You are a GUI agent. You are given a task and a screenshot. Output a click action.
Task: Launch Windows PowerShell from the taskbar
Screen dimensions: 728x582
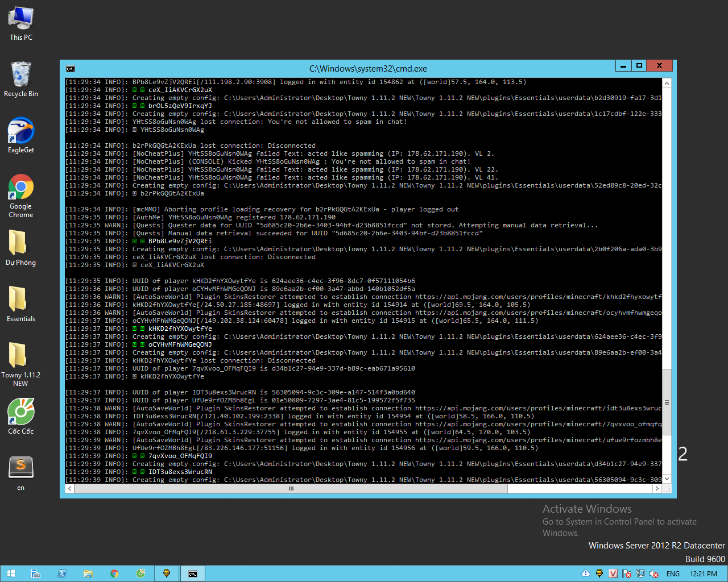61,573
